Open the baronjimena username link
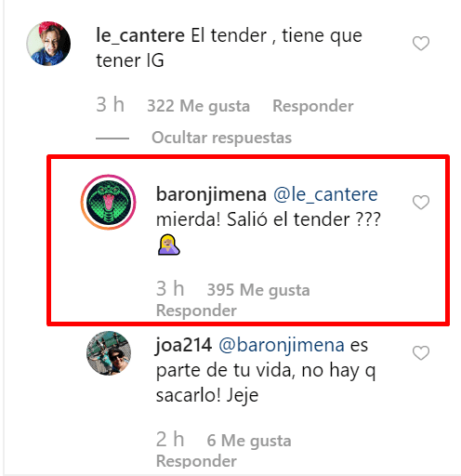This screenshot has width=461, height=476. (x=211, y=194)
